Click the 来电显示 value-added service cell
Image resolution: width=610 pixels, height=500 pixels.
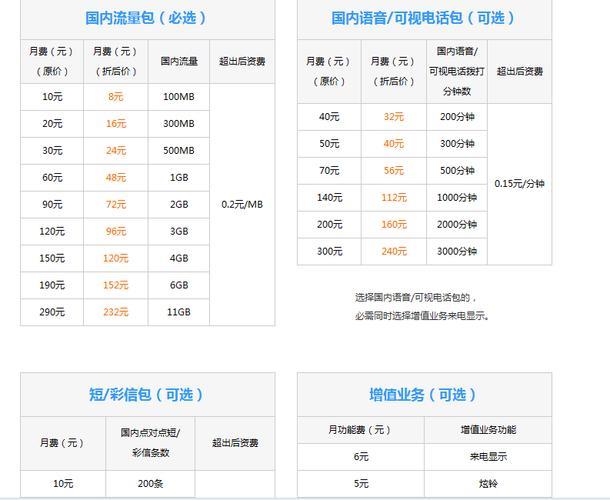pos(488,457)
